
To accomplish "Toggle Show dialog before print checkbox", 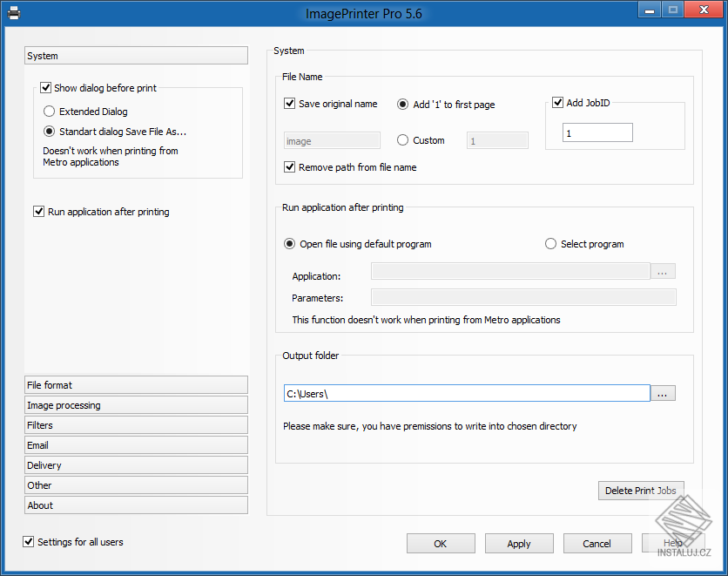I will [46, 88].
